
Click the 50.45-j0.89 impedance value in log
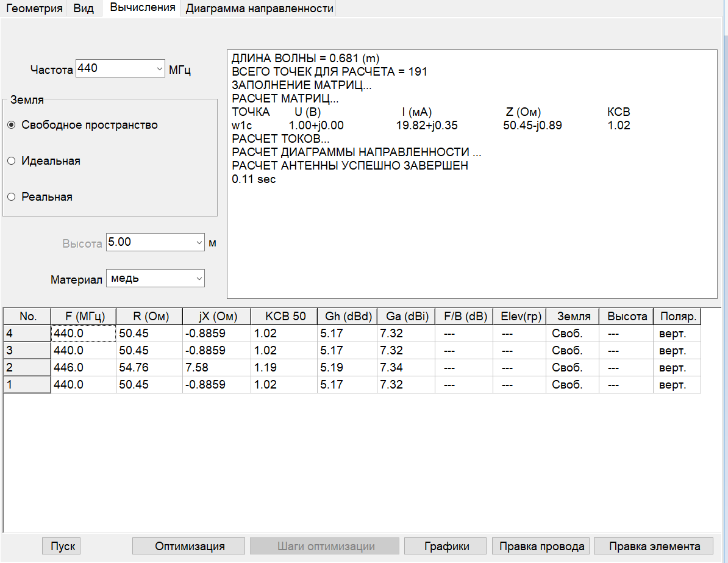(532, 126)
